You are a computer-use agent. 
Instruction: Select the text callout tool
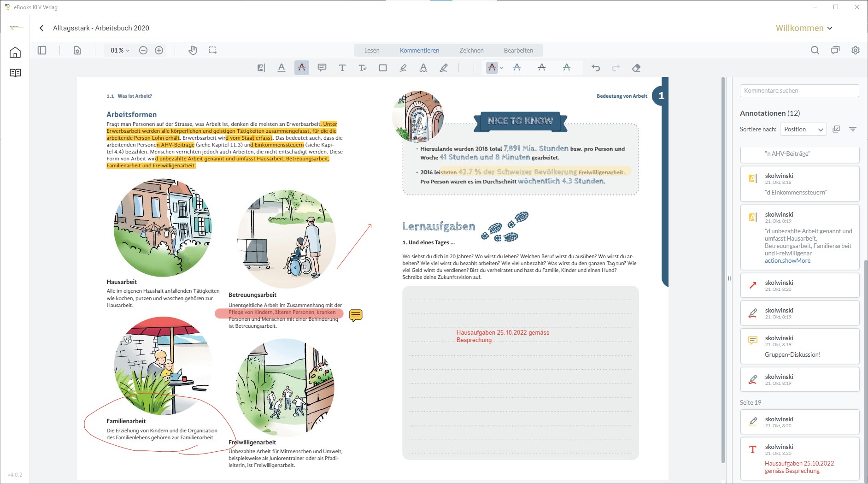pyautogui.click(x=363, y=68)
